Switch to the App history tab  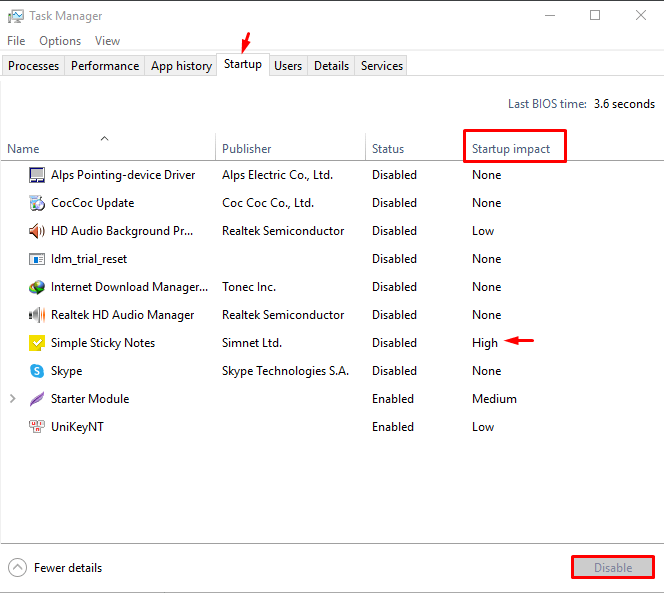[x=181, y=66]
